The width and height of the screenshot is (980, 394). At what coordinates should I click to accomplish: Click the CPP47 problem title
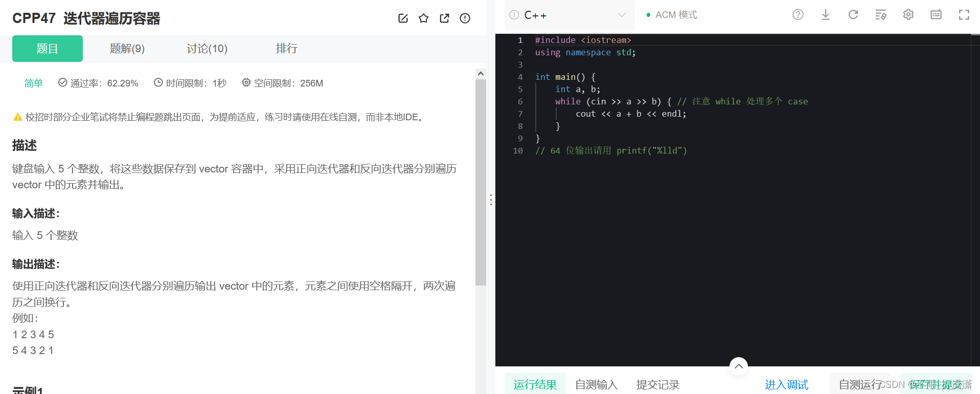click(86, 18)
